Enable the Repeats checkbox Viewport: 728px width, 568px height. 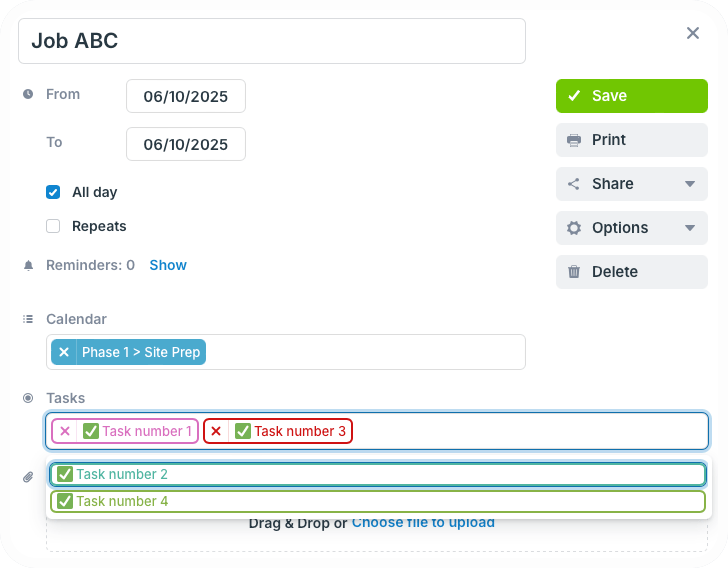(53, 226)
